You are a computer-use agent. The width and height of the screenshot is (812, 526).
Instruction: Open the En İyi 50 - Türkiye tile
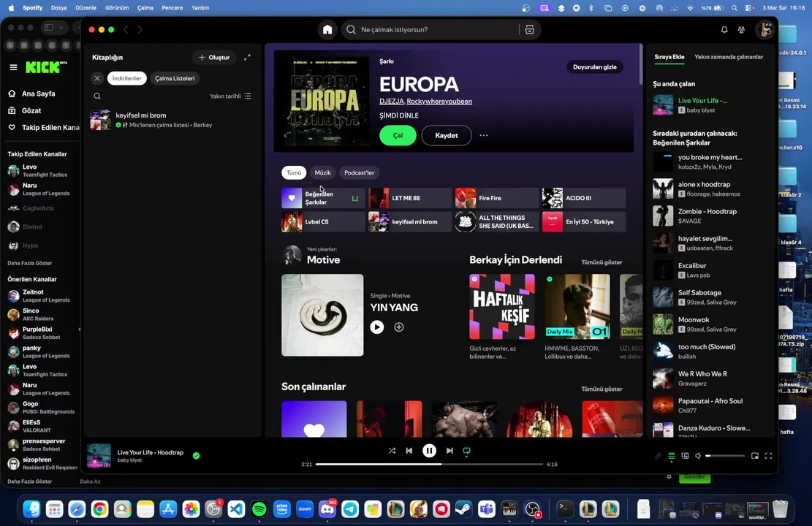(584, 221)
